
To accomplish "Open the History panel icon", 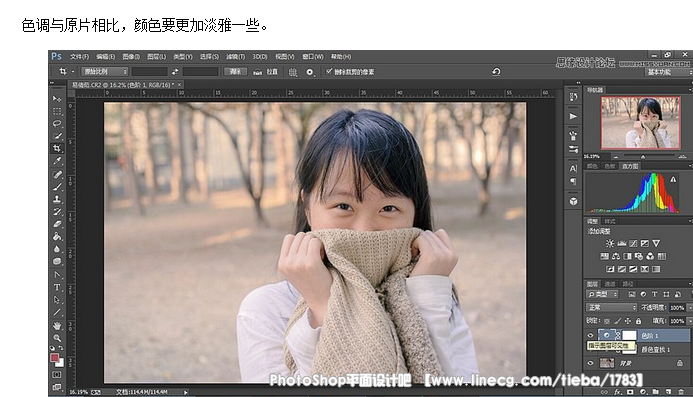I will [573, 96].
